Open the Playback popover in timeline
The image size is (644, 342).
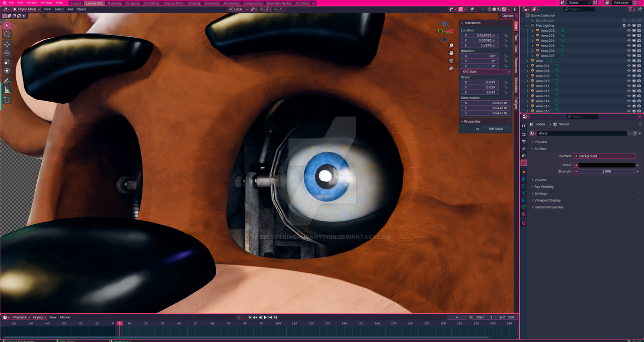(x=21, y=317)
